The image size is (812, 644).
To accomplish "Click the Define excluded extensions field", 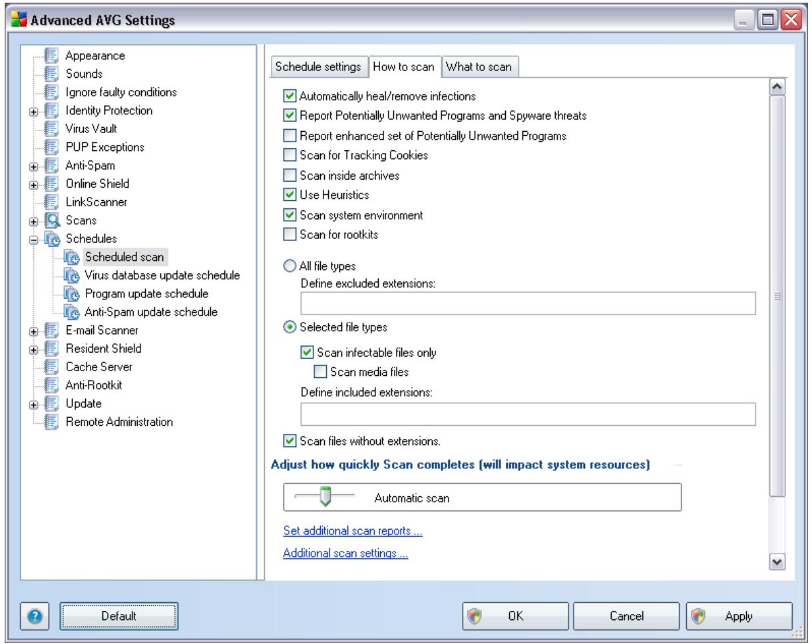I will click(528, 303).
